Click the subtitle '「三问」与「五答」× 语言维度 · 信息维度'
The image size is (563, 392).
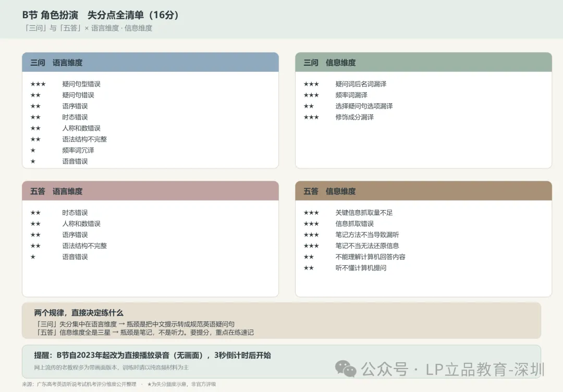[88, 28]
